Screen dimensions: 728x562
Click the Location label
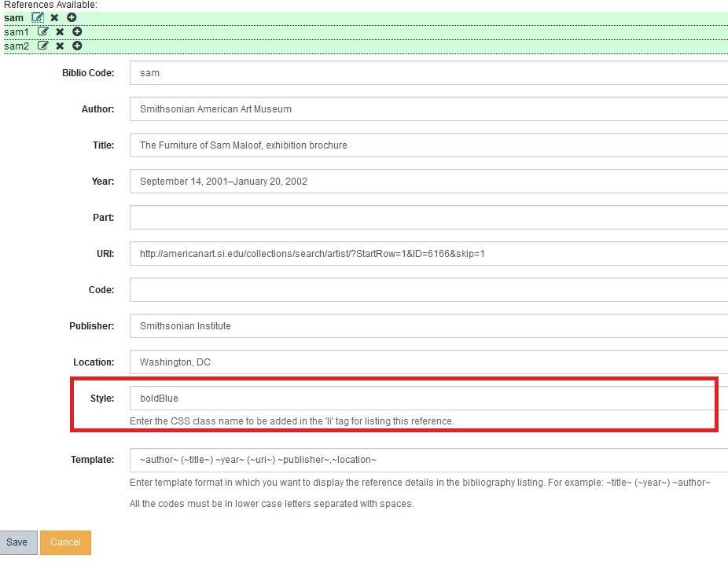click(x=94, y=362)
